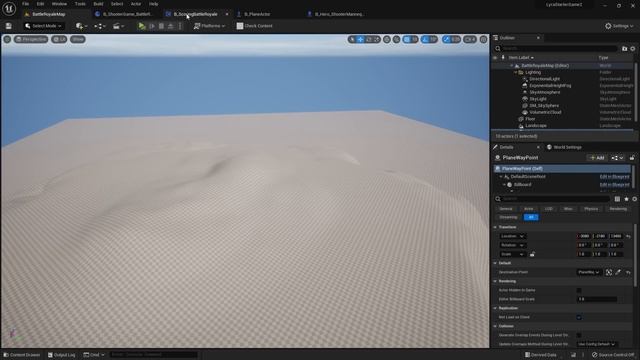This screenshot has height=360, width=640.
Task: Click the skip frame playback icon
Action: [x=152, y=26]
